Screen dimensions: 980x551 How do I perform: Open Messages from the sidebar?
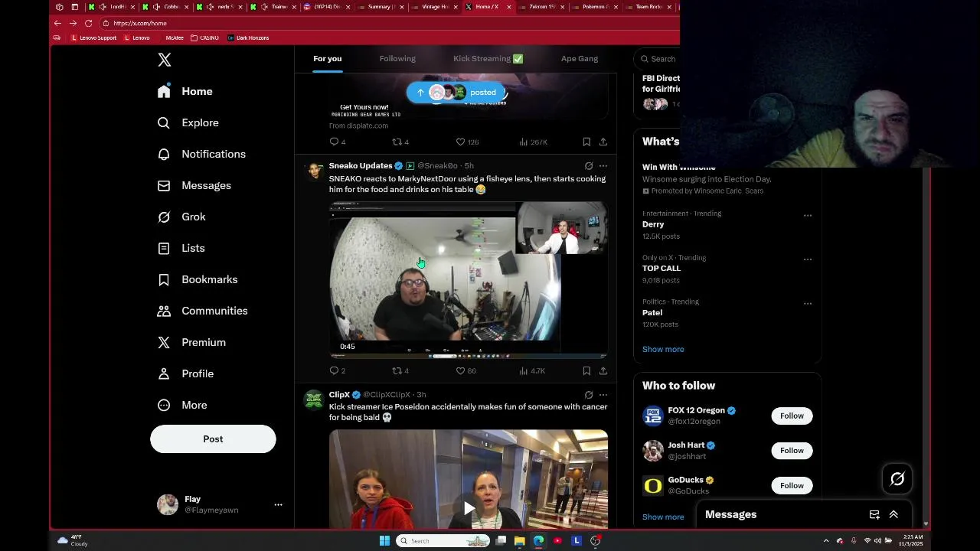click(x=194, y=185)
